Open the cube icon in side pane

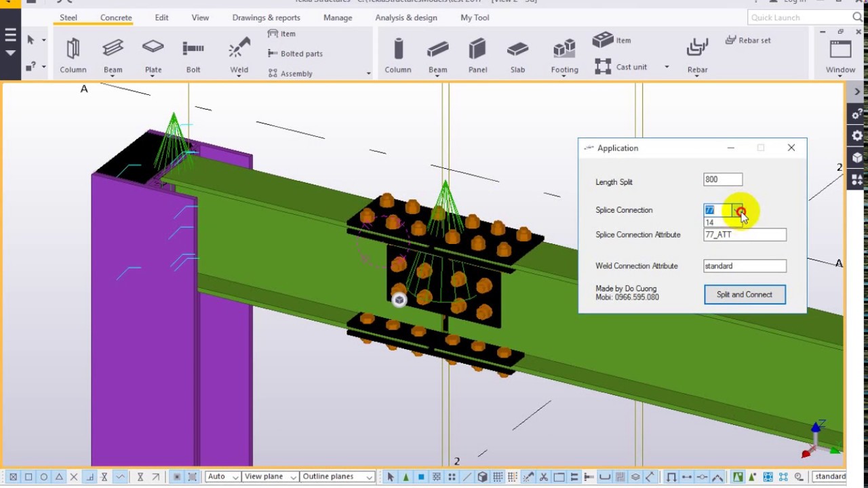coord(858,157)
